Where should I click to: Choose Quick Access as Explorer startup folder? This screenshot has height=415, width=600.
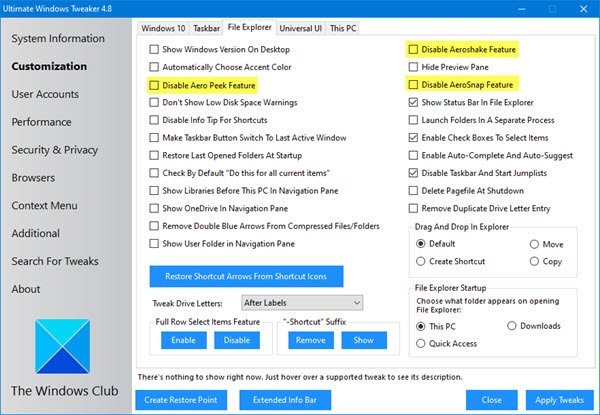(x=421, y=343)
